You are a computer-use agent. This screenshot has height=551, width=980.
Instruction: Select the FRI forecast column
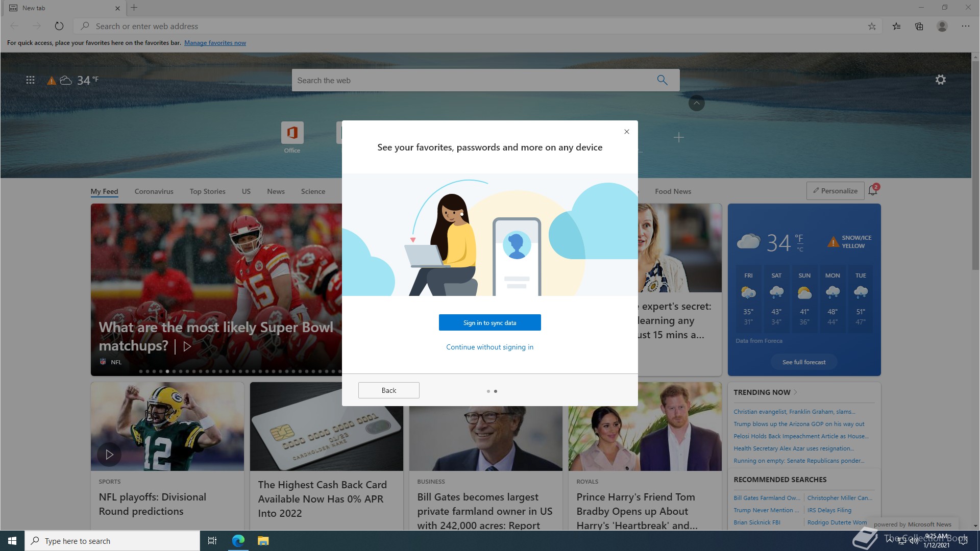[748, 298]
